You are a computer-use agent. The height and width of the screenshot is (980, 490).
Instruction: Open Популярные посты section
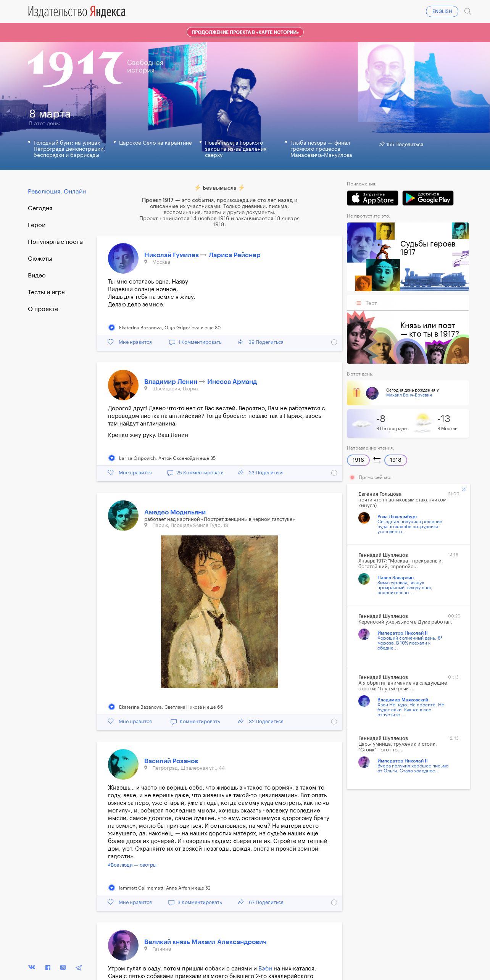56,242
